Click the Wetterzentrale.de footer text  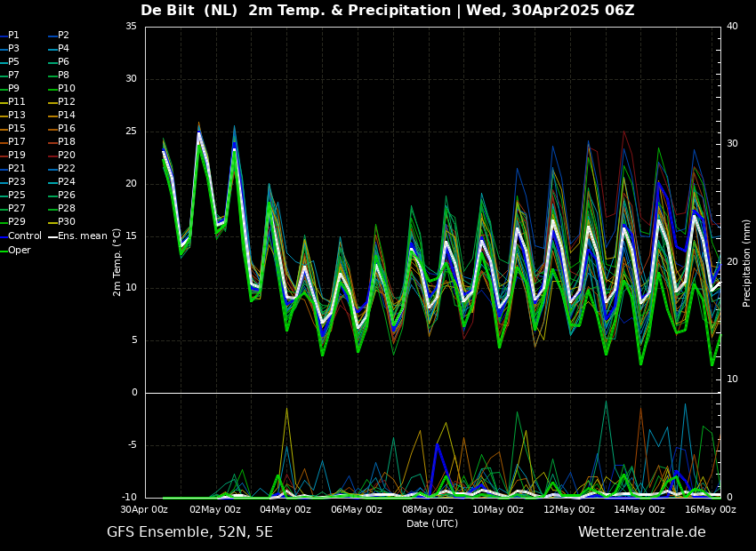641,532
